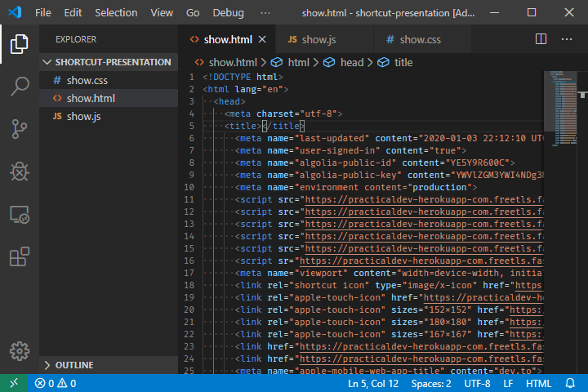588x392 pixels.
Task: Open the Run and Debug view
Action: coord(20,171)
